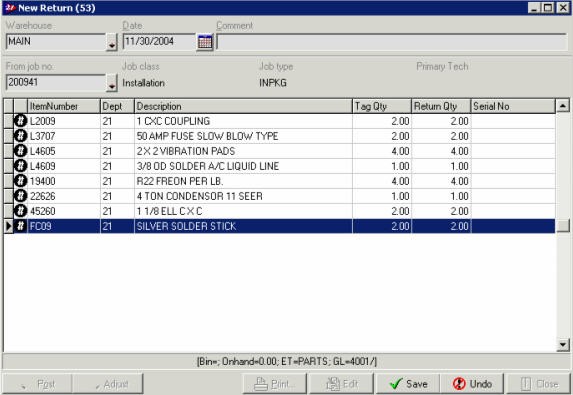Click Serial No cell for L2009

click(513, 121)
